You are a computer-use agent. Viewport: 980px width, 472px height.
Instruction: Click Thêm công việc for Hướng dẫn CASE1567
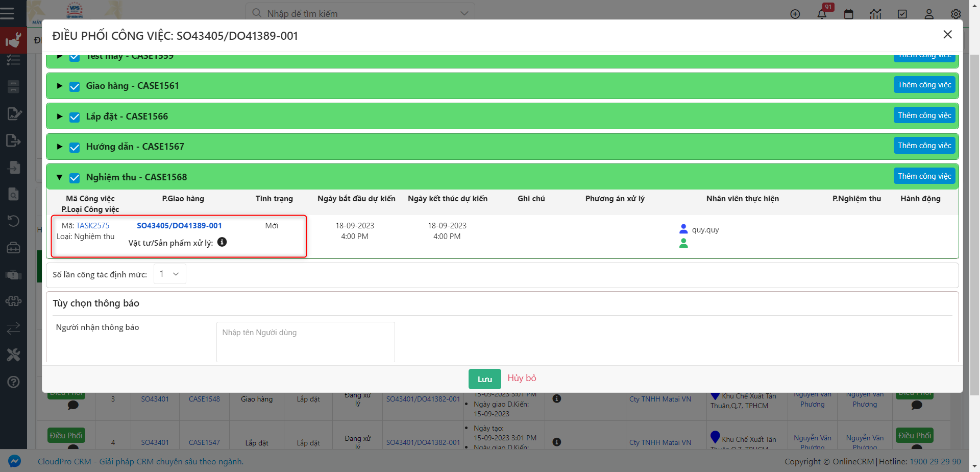[x=924, y=146]
